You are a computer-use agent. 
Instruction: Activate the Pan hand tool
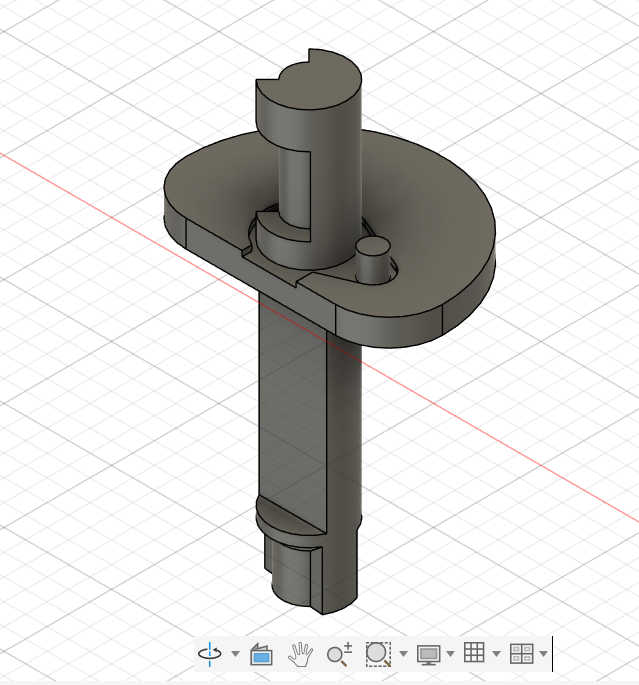click(299, 654)
